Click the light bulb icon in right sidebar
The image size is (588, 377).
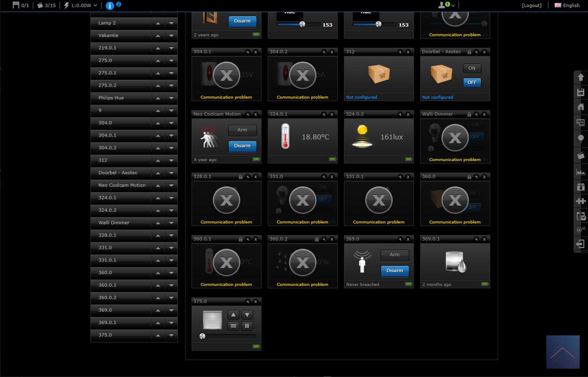[581, 139]
